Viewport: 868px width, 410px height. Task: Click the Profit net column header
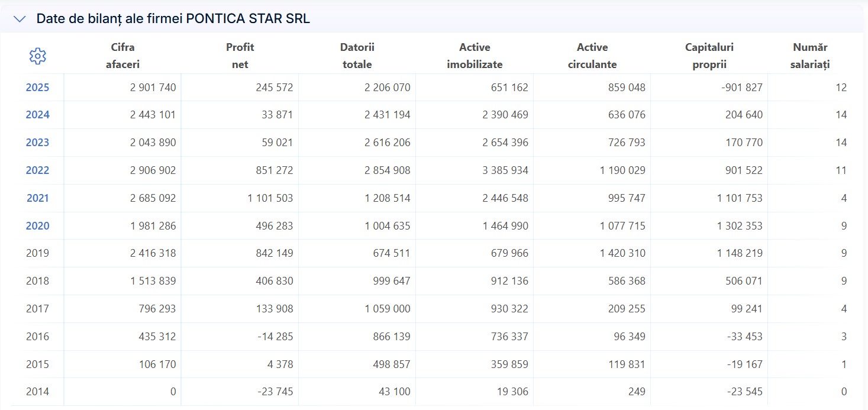[240, 56]
